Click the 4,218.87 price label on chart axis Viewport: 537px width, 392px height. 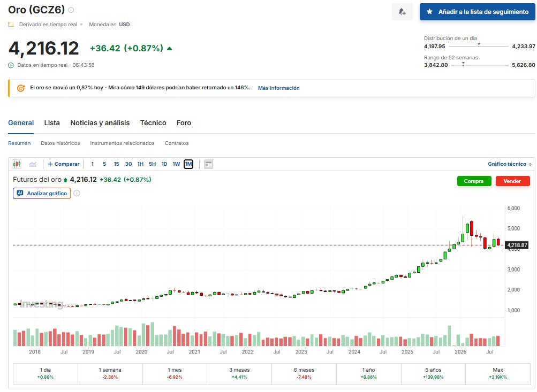pos(517,245)
